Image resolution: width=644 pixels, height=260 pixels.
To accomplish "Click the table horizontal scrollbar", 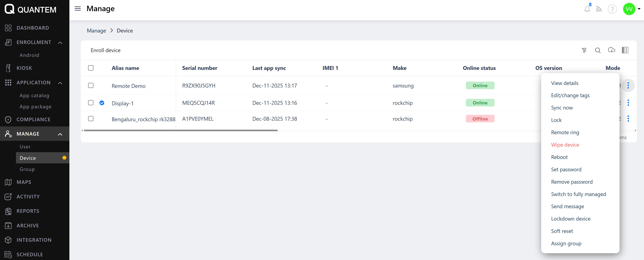I will point(181,130).
